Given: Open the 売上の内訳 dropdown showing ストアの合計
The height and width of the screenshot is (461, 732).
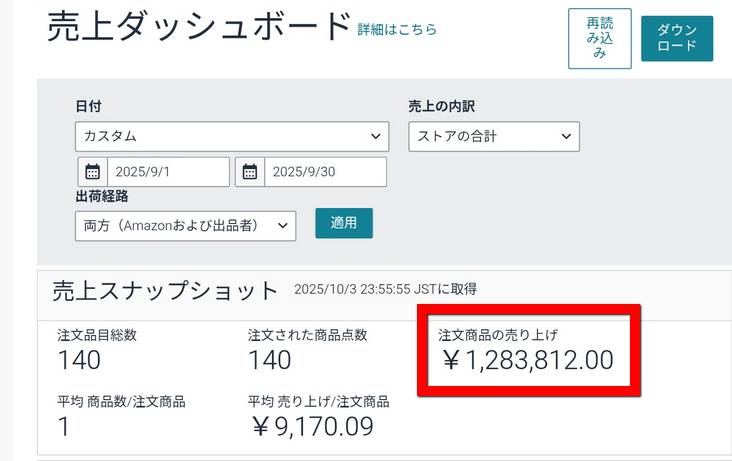Looking at the screenshot, I should point(493,136).
